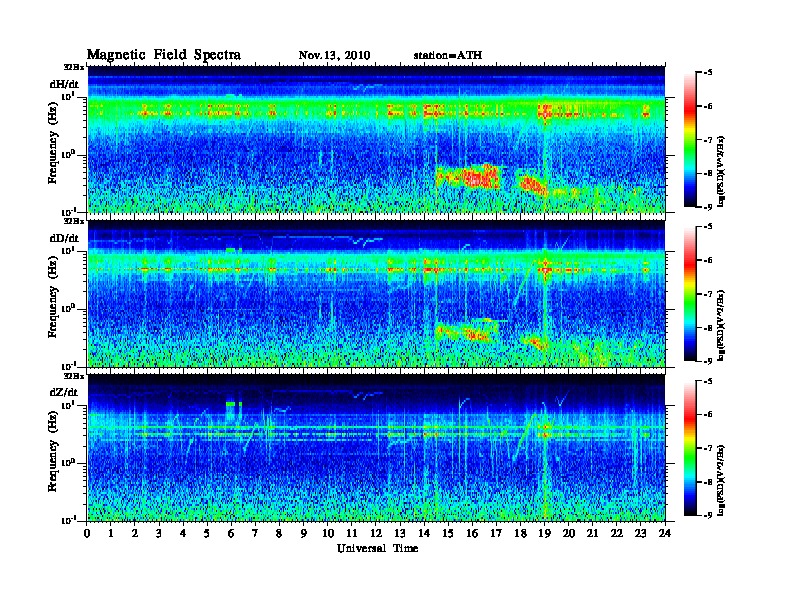The height and width of the screenshot is (612, 792).
Task: Click the -5 tick on dZ/dt color scale
Action: [708, 381]
